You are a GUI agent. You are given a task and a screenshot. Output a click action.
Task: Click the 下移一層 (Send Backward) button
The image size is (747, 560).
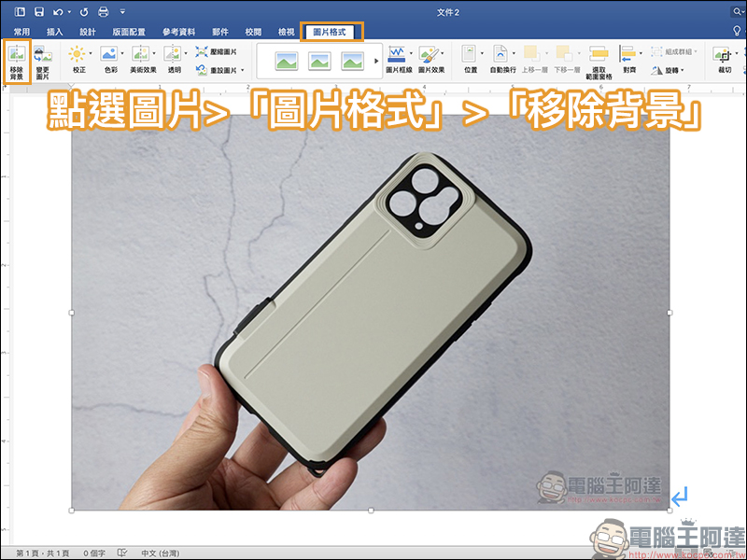point(567,60)
